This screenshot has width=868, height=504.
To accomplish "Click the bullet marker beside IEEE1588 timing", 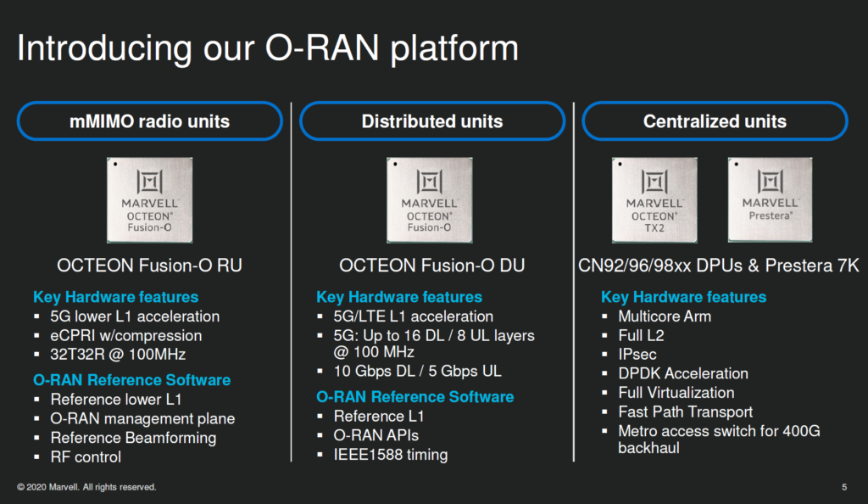I will (320, 455).
